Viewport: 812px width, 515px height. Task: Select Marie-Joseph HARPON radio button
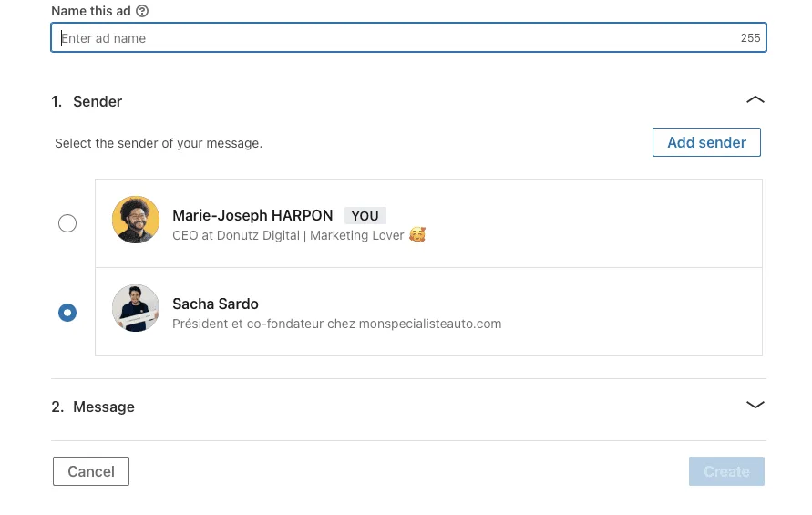coord(67,223)
